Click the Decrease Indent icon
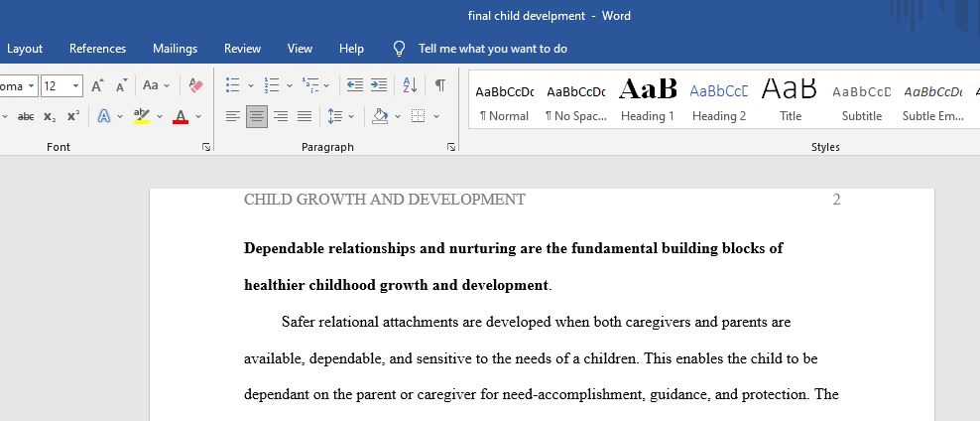980x421 pixels. click(x=355, y=85)
